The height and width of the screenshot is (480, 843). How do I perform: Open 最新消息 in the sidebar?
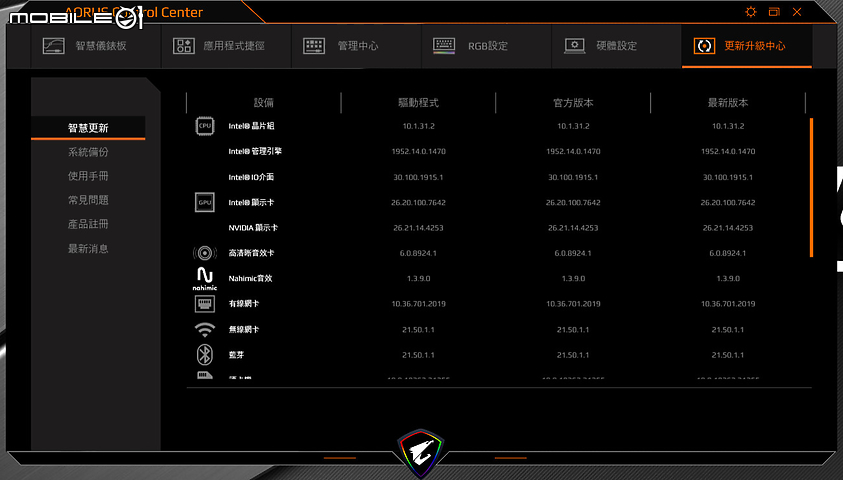click(88, 248)
